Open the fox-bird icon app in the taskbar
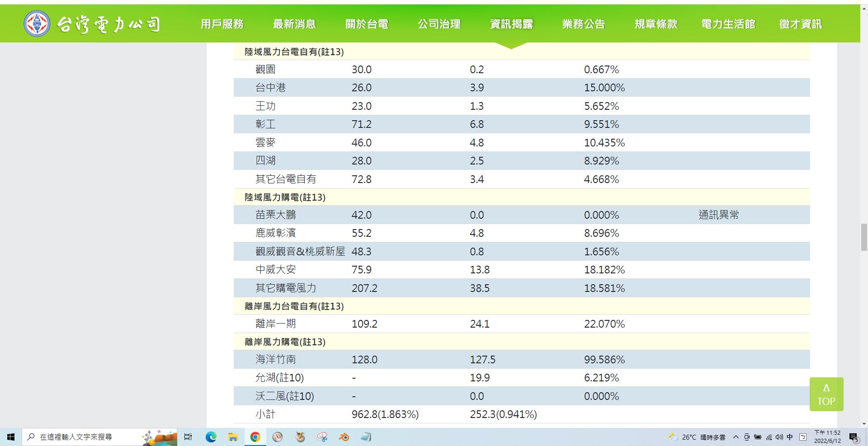This screenshot has width=868, height=446. tap(300, 437)
